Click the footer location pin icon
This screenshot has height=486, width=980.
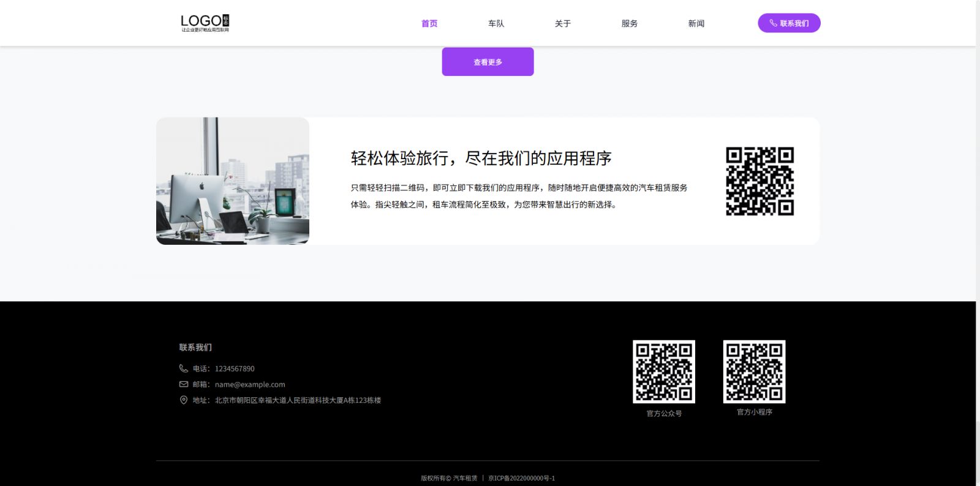[x=183, y=400]
